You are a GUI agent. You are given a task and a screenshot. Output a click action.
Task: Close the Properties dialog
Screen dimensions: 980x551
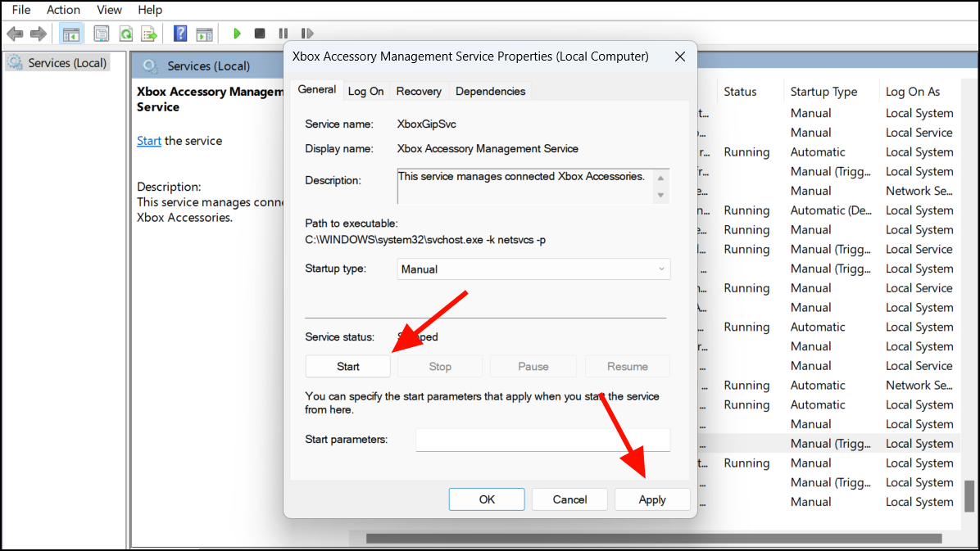680,56
